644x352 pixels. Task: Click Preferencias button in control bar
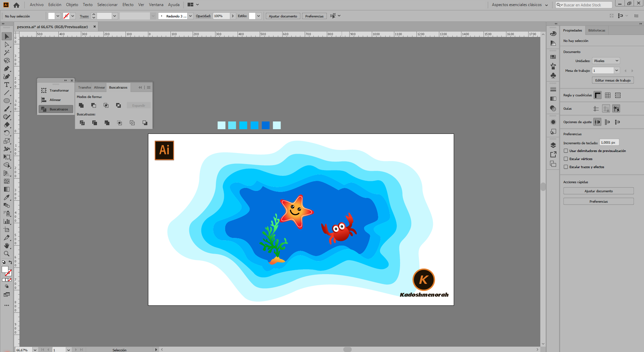314,16
